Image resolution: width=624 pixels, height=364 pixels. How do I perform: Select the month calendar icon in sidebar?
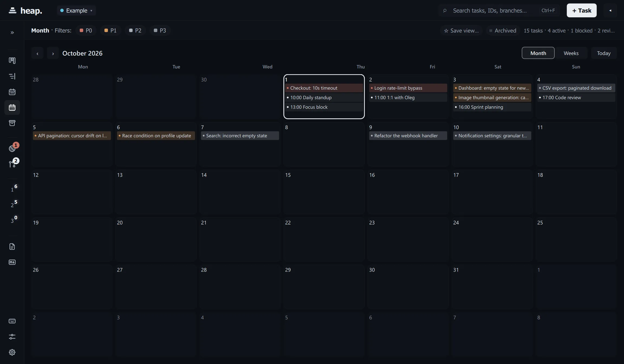[12, 108]
